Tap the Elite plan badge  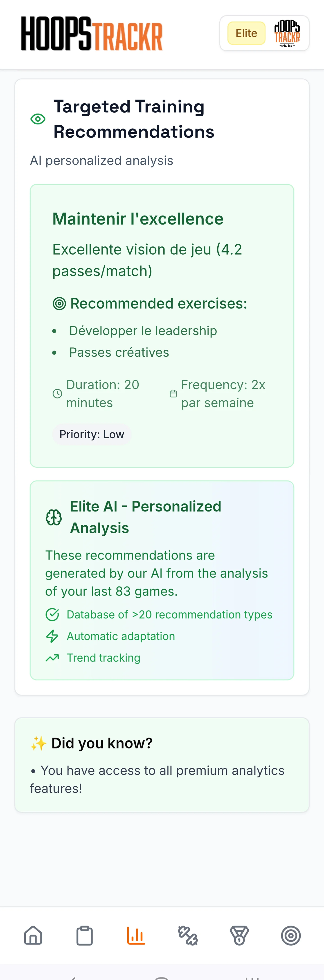(x=246, y=34)
